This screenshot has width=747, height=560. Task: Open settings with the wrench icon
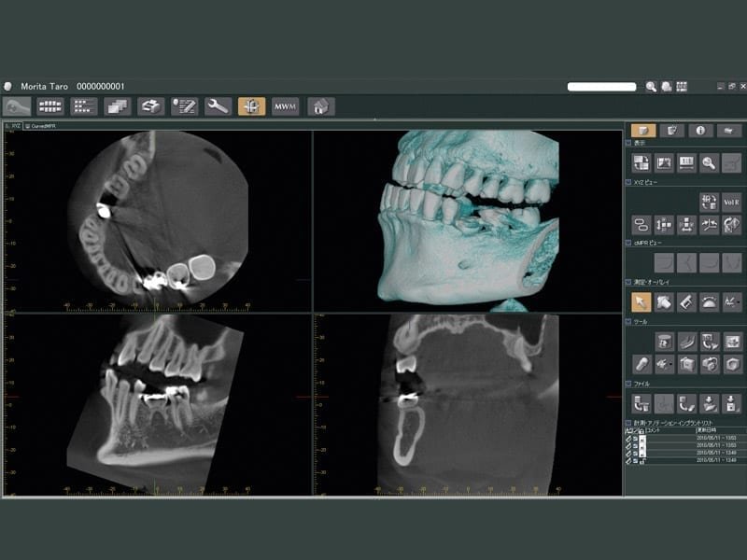[218, 106]
